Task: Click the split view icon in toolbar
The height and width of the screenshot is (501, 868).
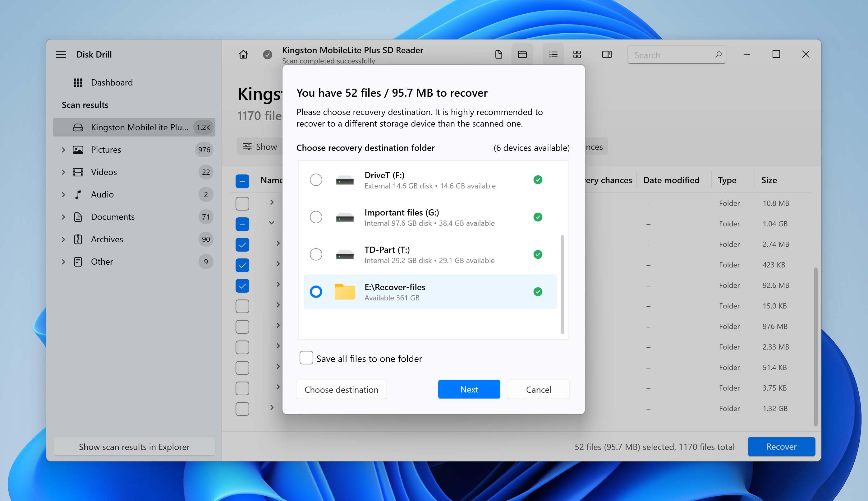Action: 606,54
